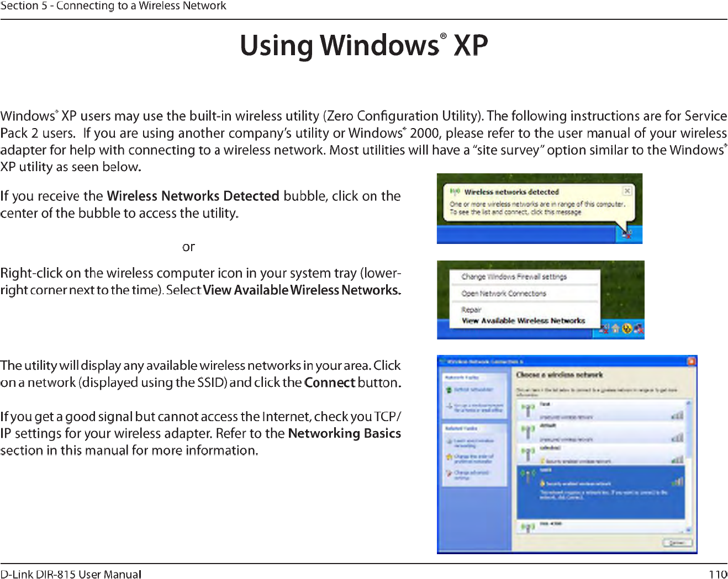Viewport: 728px width, 579px height.
Task: Click the bold 'View Available Wireless Networks' paragraph text
Action: click(x=301, y=290)
